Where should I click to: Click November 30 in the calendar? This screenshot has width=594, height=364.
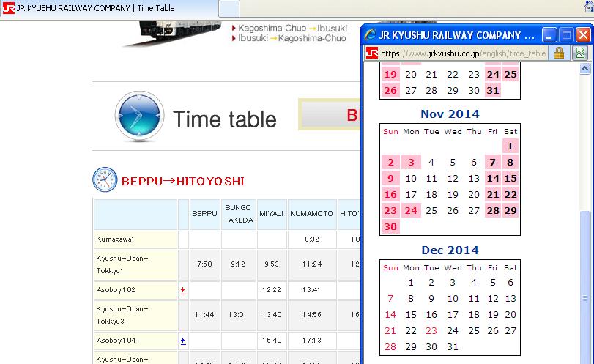point(390,226)
